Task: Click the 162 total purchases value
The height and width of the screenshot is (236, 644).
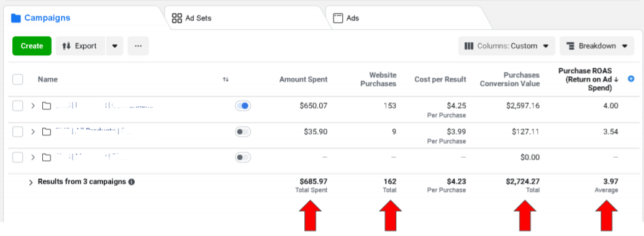Action: [x=390, y=181]
